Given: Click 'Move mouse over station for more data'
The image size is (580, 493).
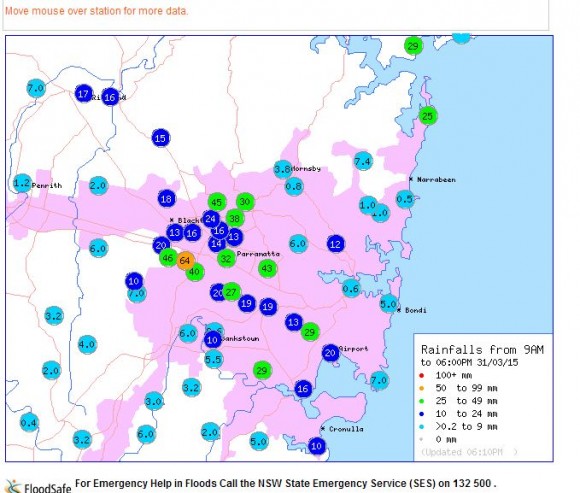Looking at the screenshot, I should (97, 11).
